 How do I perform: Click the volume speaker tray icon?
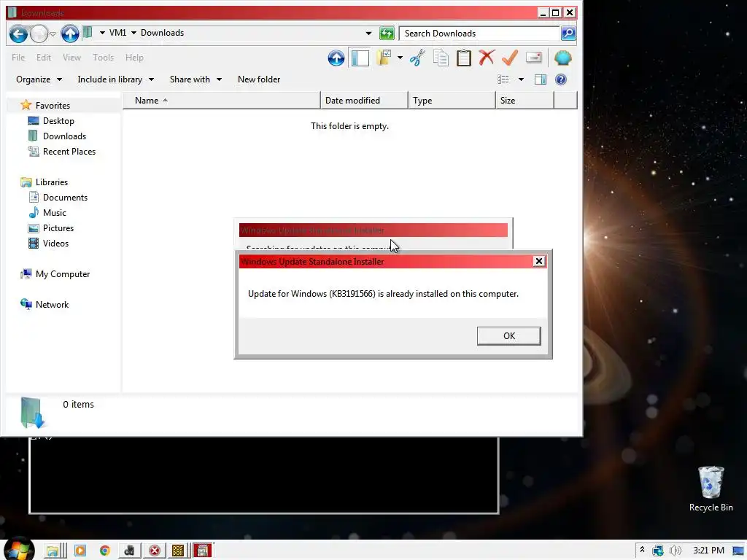pyautogui.click(x=675, y=551)
